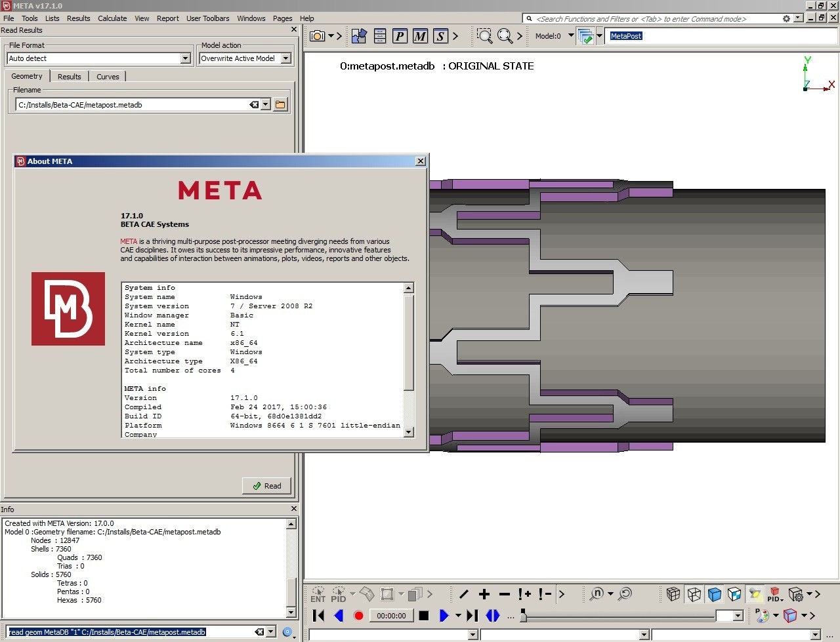This screenshot has width=840, height=642.
Task: Open the File Format Auto detect dropdown
Action: coord(185,58)
